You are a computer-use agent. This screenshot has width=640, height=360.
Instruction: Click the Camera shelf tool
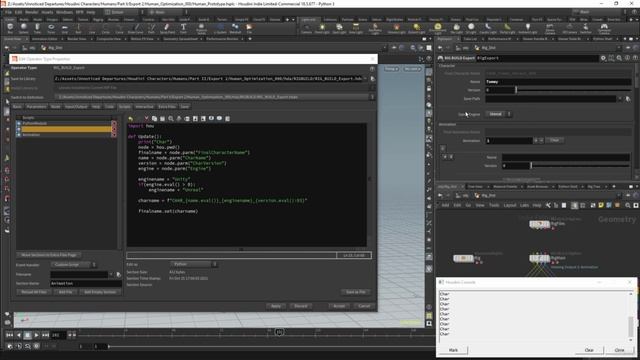coord(306,29)
